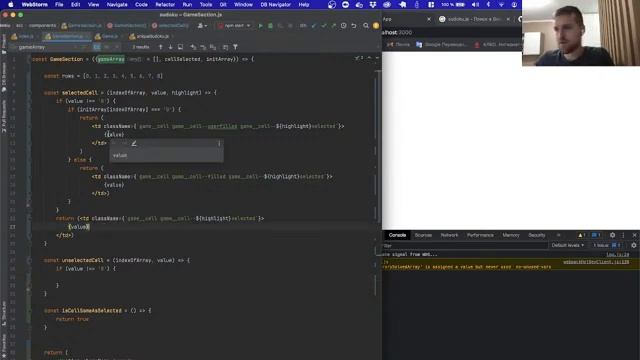Switch to the Memory tab in DevTools

pos(511,235)
